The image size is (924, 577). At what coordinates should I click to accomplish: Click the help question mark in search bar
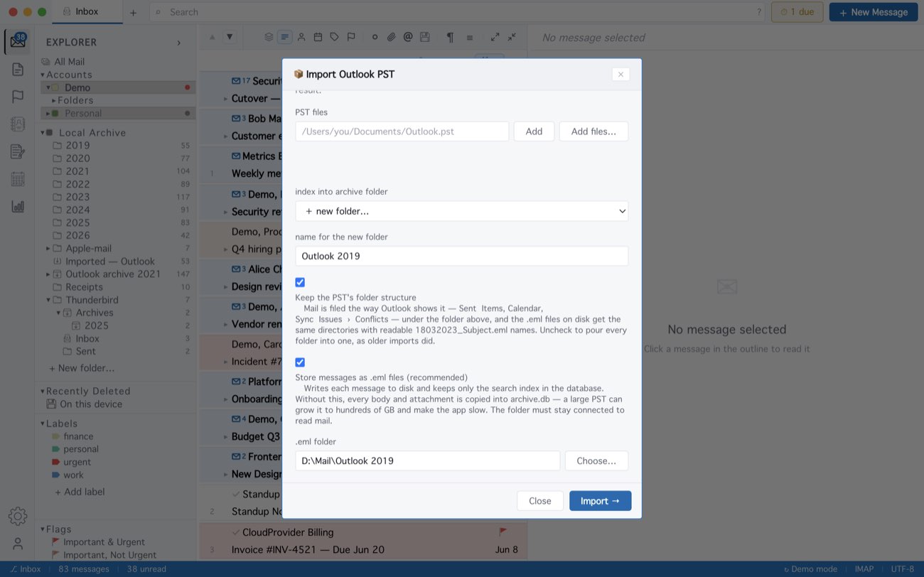[758, 12]
